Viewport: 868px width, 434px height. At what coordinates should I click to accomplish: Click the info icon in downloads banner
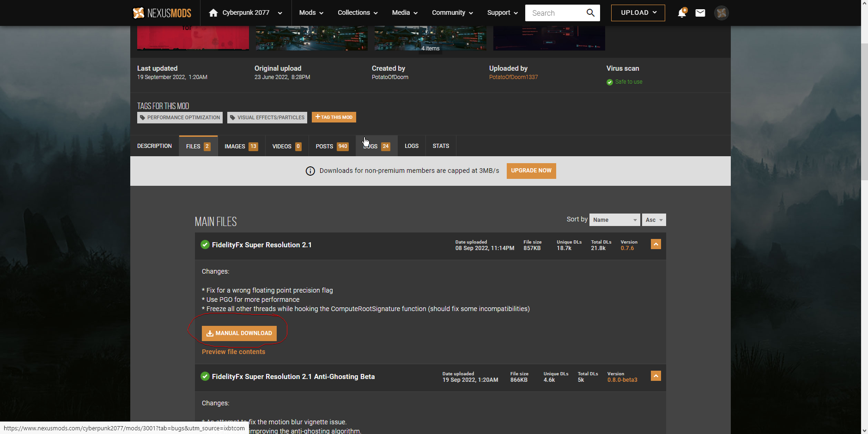(310, 171)
